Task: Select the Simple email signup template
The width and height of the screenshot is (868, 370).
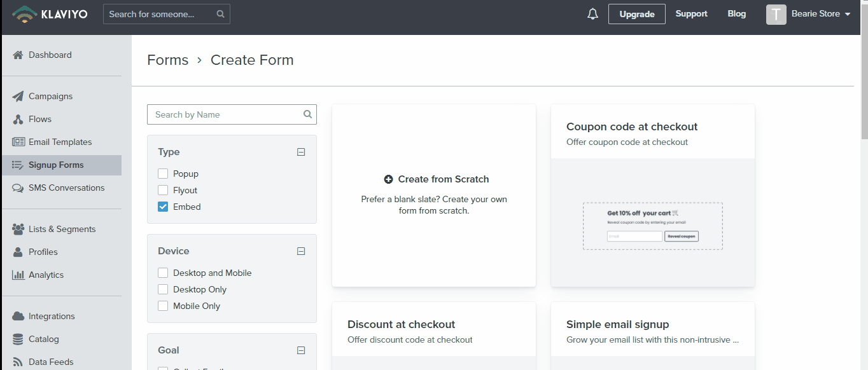Action: coord(653,336)
